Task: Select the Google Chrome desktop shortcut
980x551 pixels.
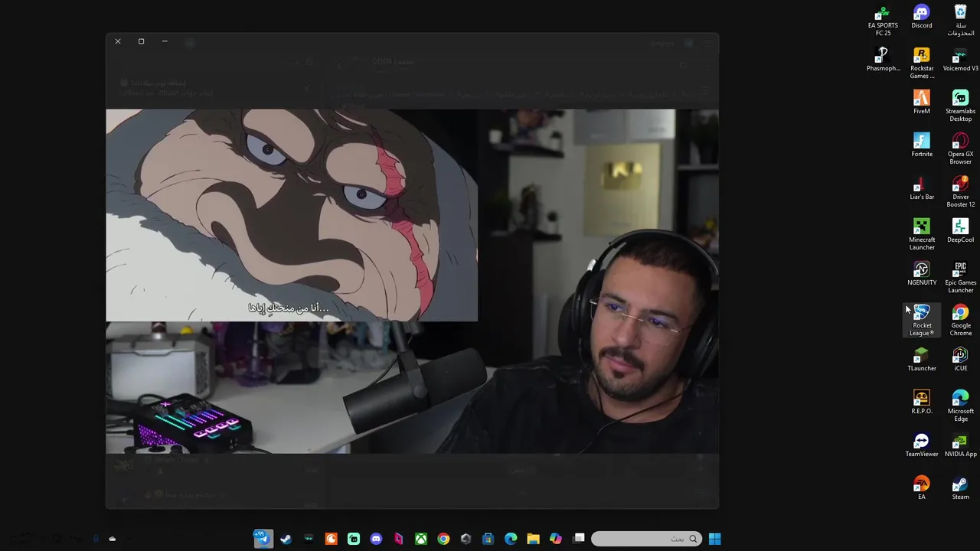Action: pos(961,321)
